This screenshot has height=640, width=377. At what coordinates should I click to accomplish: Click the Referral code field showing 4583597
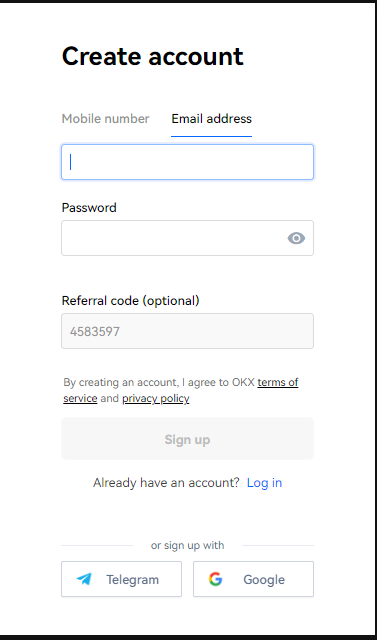187,331
